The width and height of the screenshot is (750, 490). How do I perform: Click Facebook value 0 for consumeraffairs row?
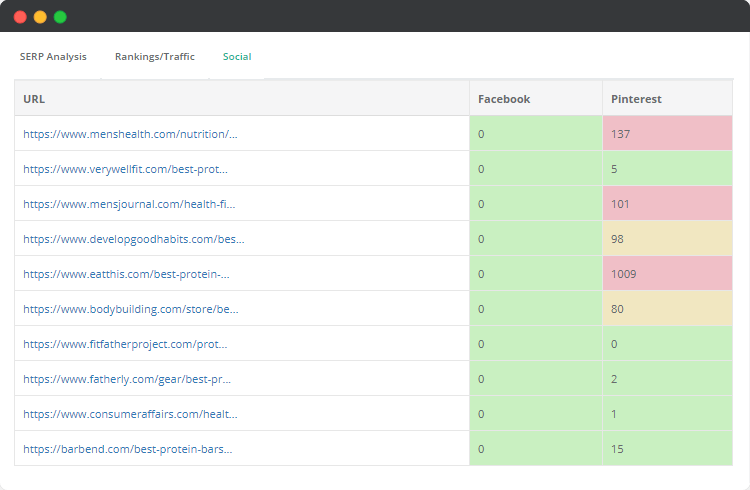pos(536,413)
